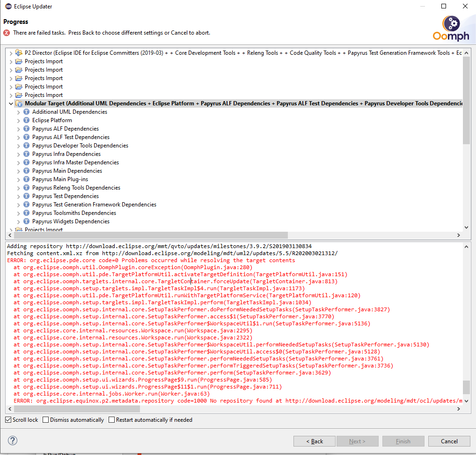476x455 pixels.
Task: Click the task tree horizontal scrollbar thumb
Action: pos(151,235)
